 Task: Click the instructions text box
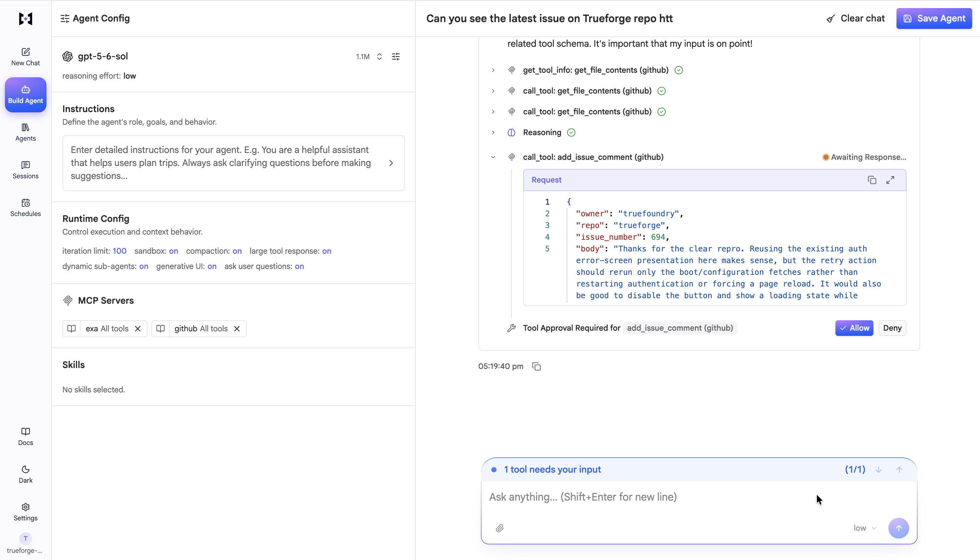coord(233,163)
